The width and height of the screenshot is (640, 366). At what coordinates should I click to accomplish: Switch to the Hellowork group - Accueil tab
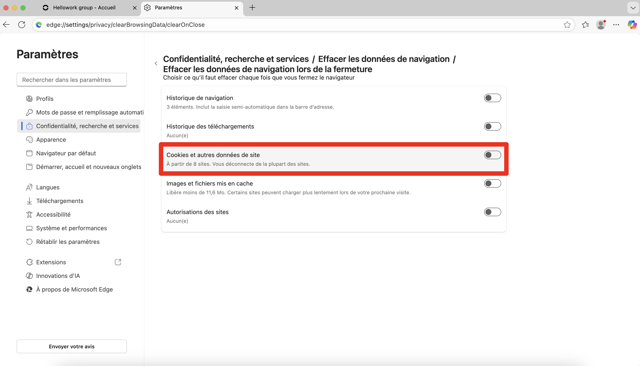tap(84, 8)
